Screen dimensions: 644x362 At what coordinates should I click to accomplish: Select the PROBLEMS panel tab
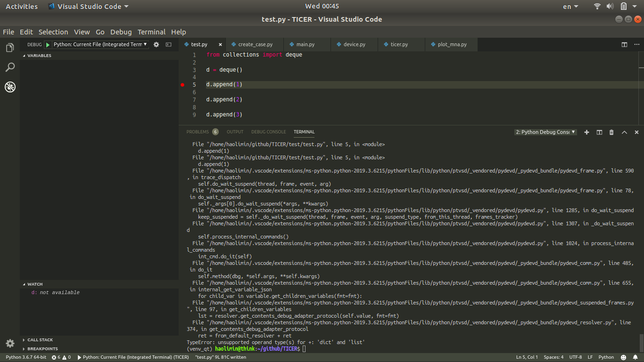coord(198,132)
